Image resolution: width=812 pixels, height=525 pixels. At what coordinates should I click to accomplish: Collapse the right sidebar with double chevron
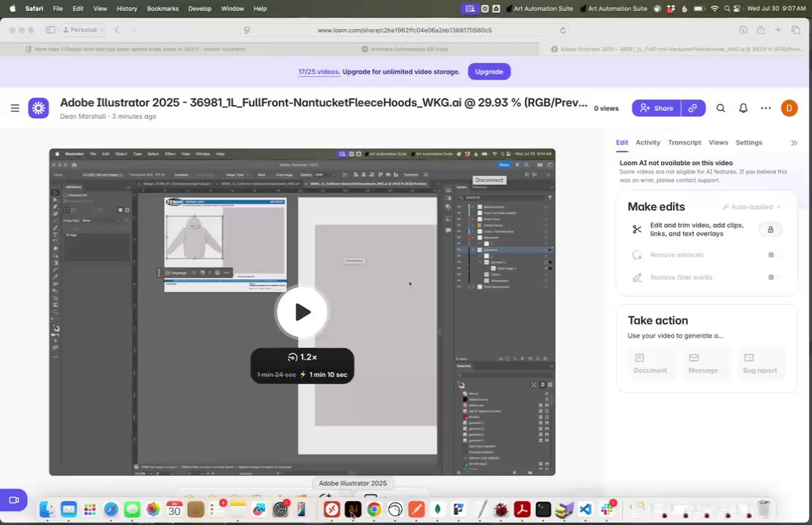[794, 142]
